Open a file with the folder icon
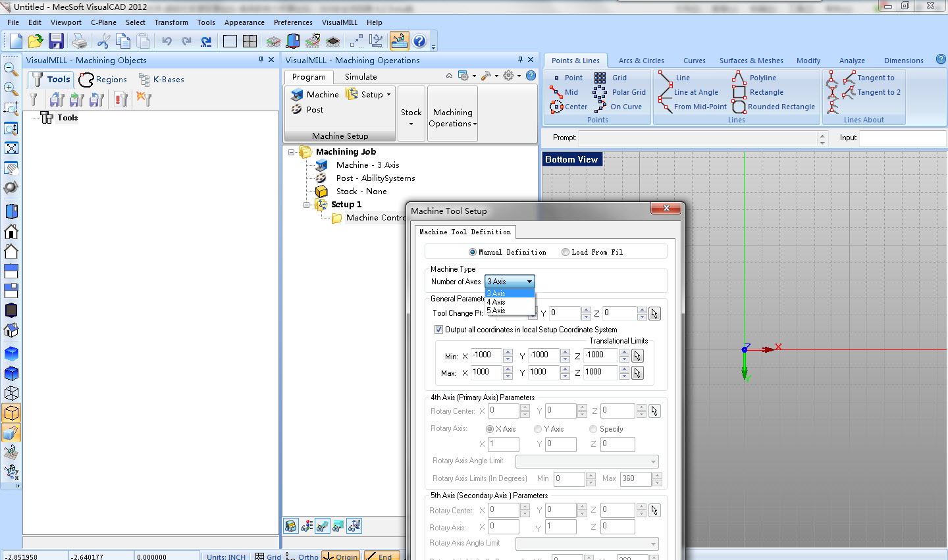 point(36,41)
